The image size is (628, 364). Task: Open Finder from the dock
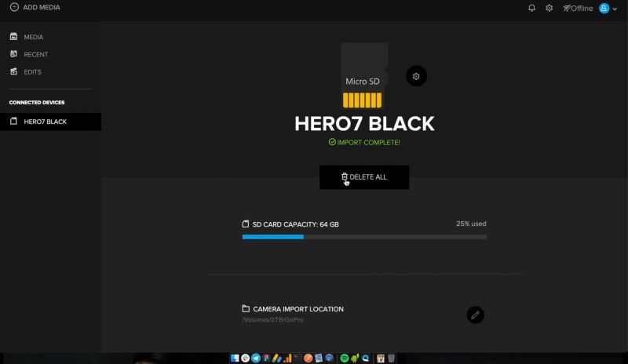point(235,358)
